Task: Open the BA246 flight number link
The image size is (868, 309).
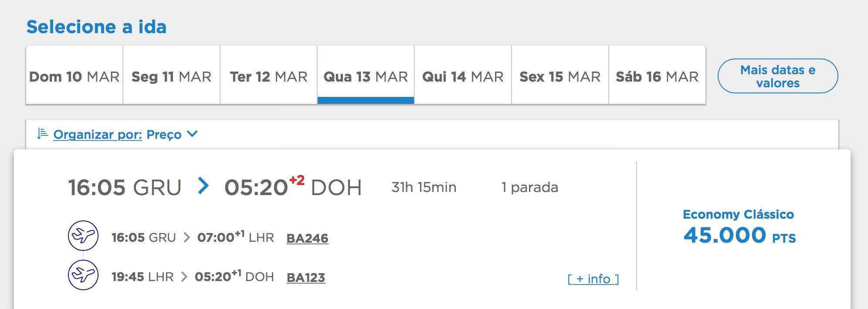Action: click(307, 238)
